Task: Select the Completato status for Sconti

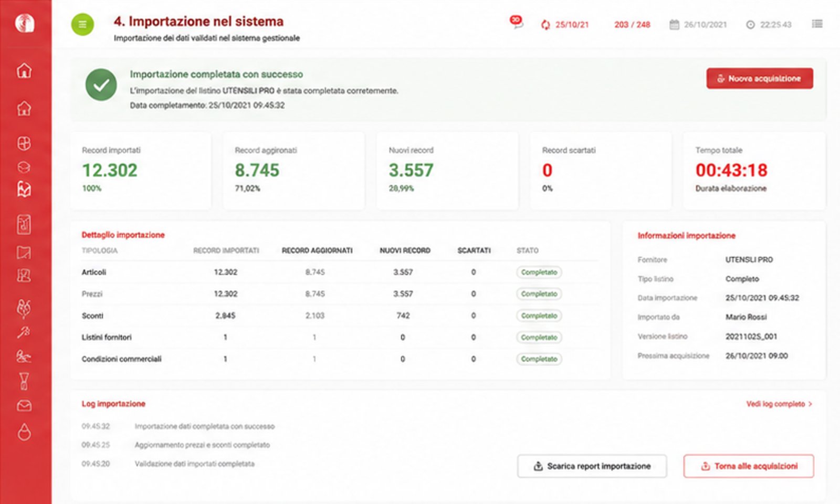Action: tap(539, 316)
